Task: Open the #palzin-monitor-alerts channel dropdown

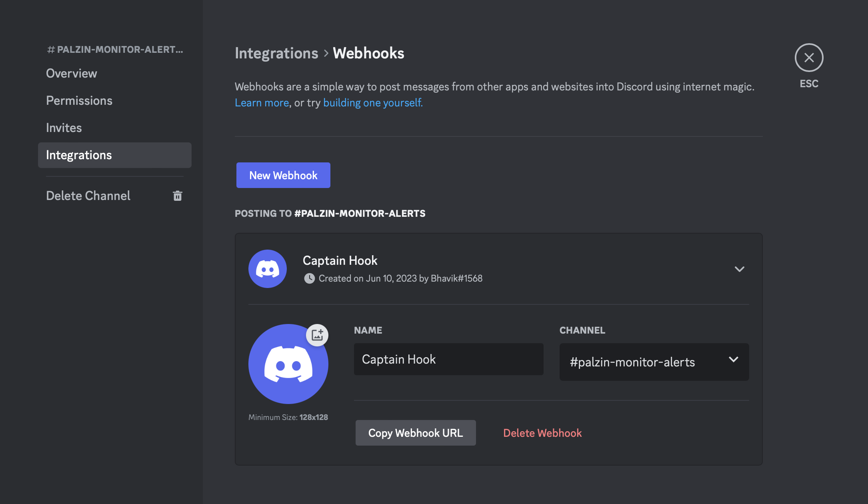Action: click(654, 362)
